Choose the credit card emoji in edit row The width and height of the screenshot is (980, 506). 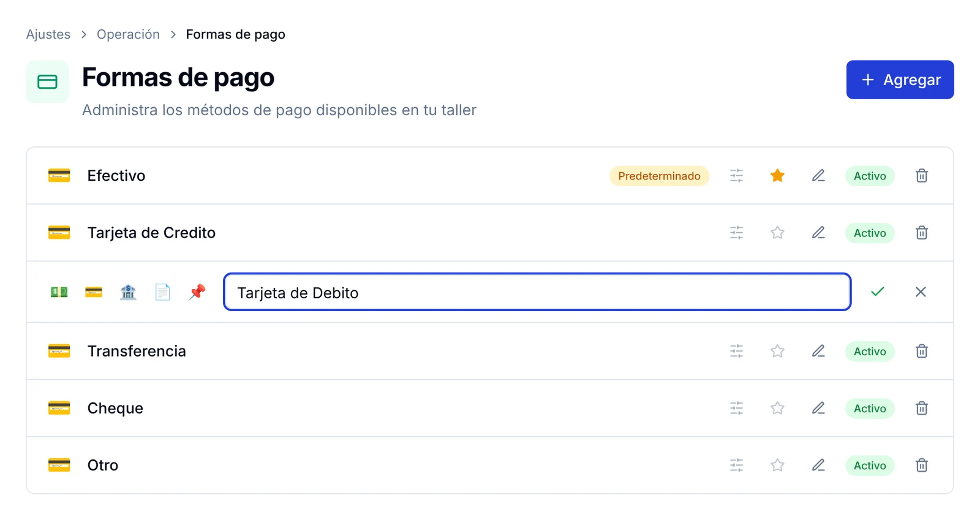tap(94, 292)
